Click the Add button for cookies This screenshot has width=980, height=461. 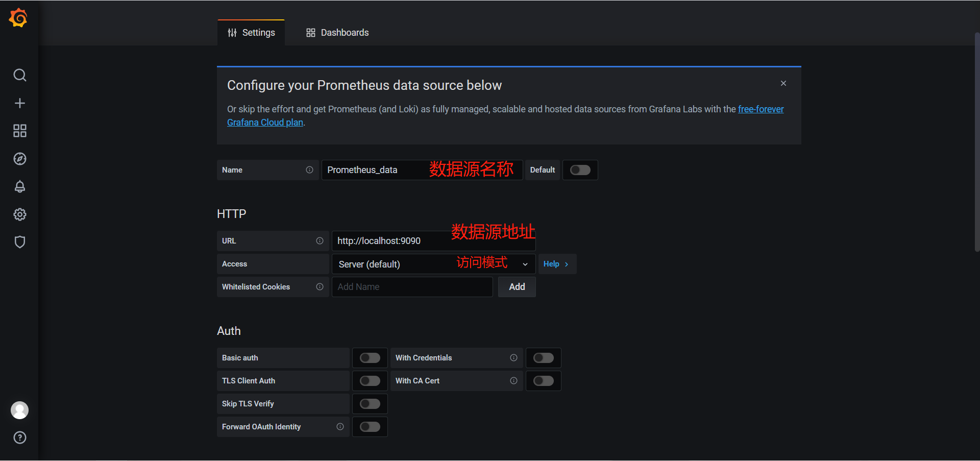point(517,287)
